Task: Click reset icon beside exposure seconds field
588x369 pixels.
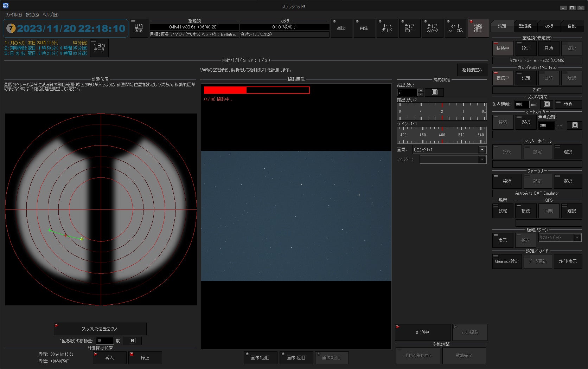Action: point(434,92)
